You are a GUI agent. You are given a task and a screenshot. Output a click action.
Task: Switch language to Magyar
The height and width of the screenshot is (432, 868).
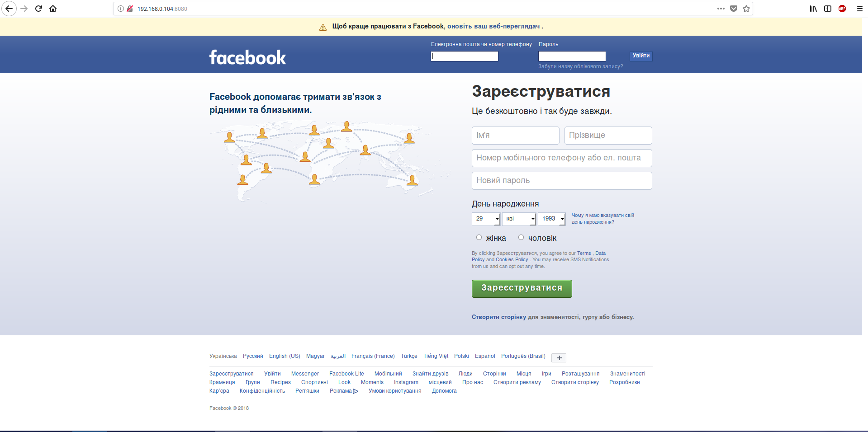(x=315, y=356)
